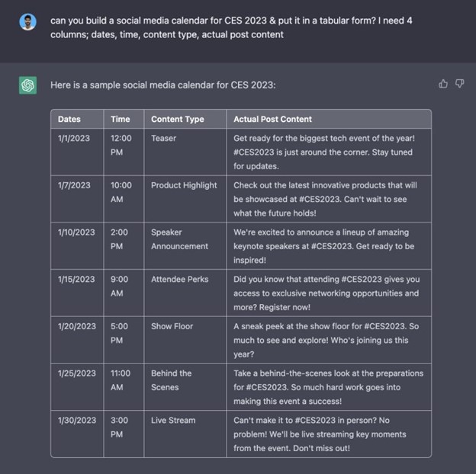Image resolution: width=476 pixels, height=474 pixels.
Task: Click the user profile avatar
Action: tap(27, 21)
